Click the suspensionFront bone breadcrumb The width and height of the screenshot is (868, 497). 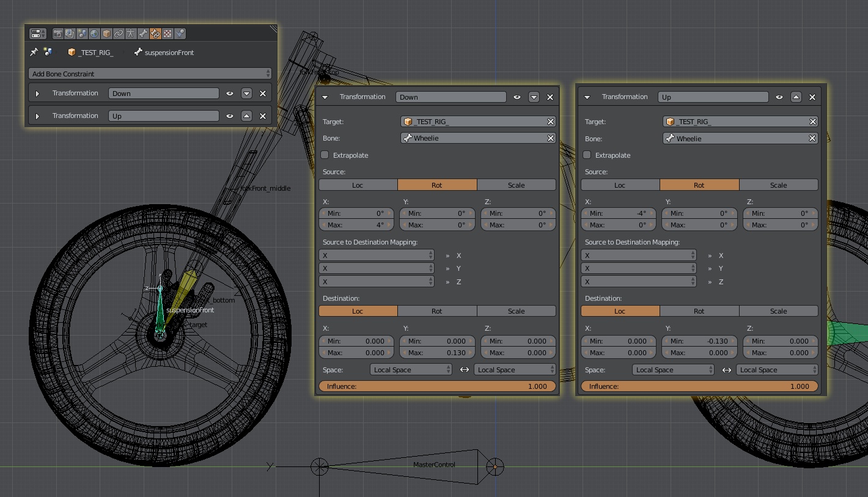point(164,53)
